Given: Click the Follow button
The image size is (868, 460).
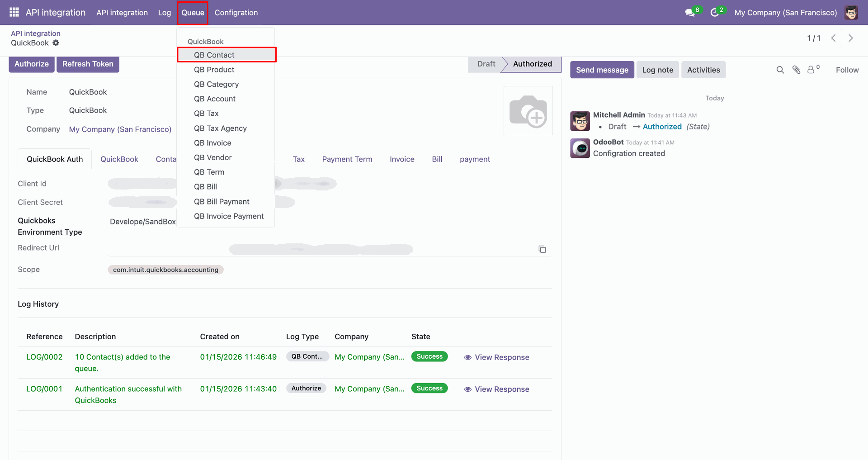Looking at the screenshot, I should pos(847,70).
